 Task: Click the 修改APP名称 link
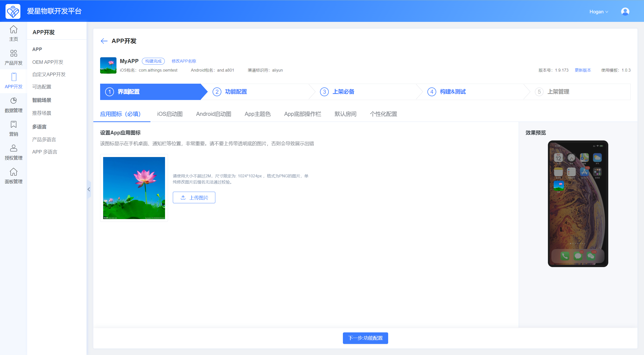tap(184, 61)
